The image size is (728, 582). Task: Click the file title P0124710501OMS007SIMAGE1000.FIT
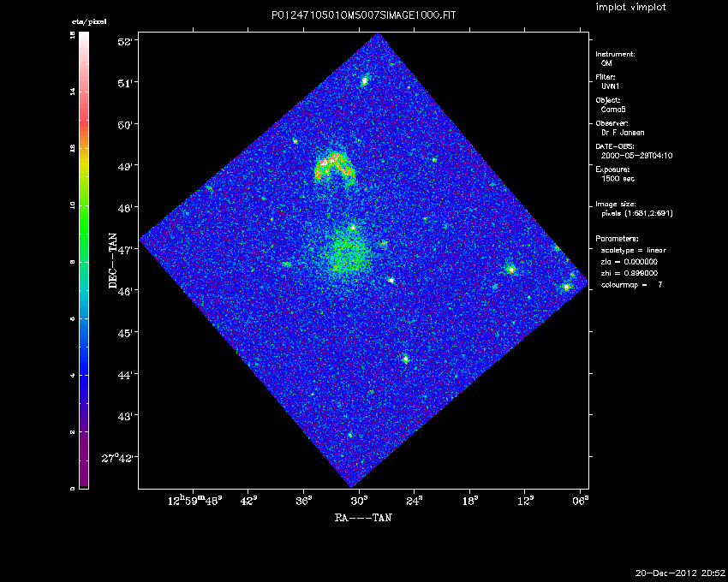pyautogui.click(x=363, y=15)
